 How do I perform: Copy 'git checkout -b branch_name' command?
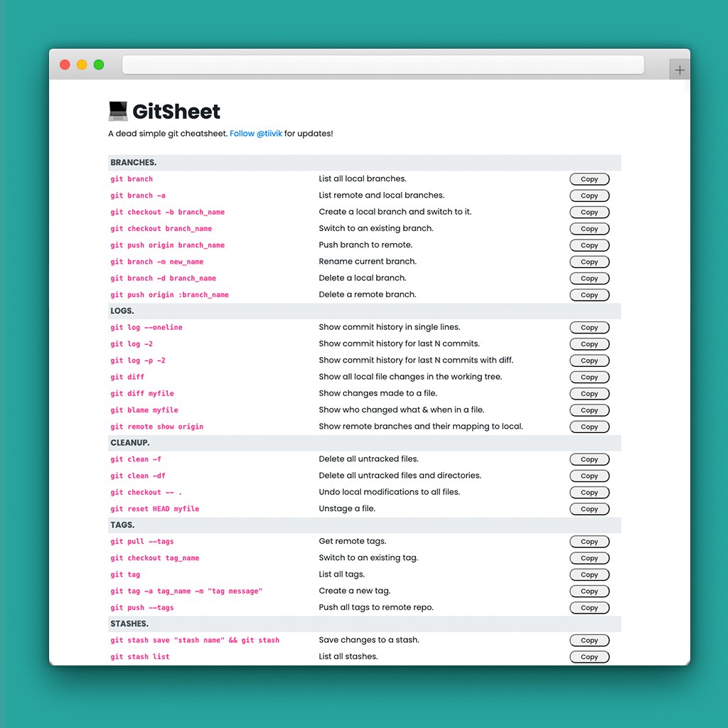(x=589, y=212)
